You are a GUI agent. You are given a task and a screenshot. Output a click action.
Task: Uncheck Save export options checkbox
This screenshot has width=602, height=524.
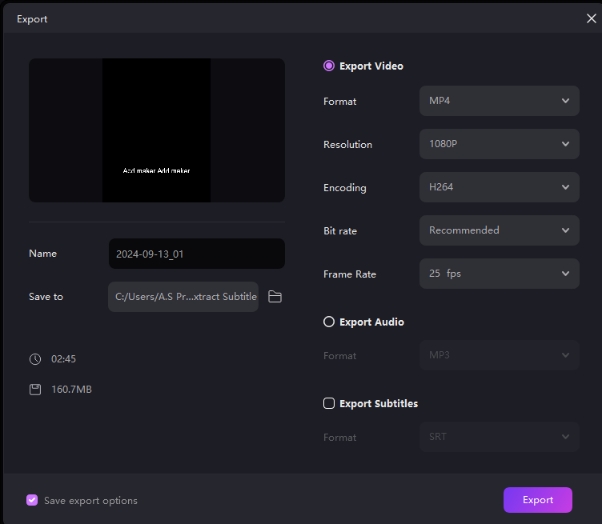tap(32, 500)
